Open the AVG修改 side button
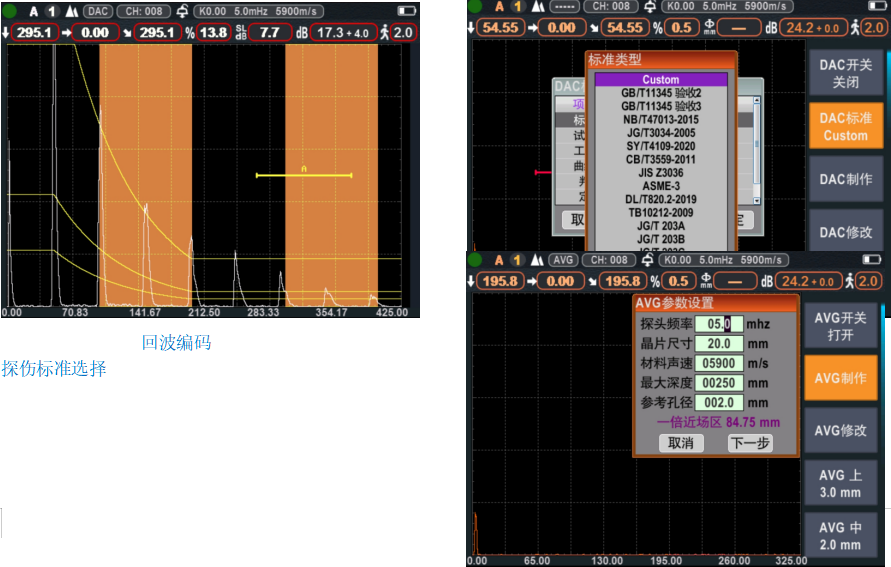This screenshot has width=891, height=567. point(840,431)
